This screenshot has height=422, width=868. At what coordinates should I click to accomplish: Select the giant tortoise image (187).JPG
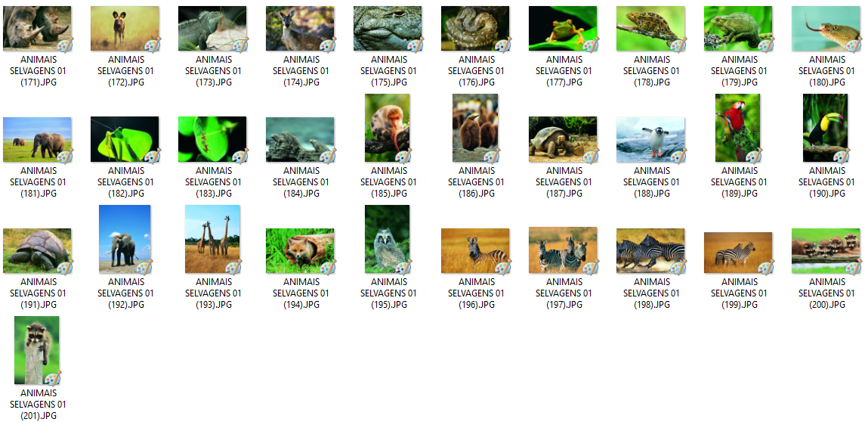click(x=563, y=140)
